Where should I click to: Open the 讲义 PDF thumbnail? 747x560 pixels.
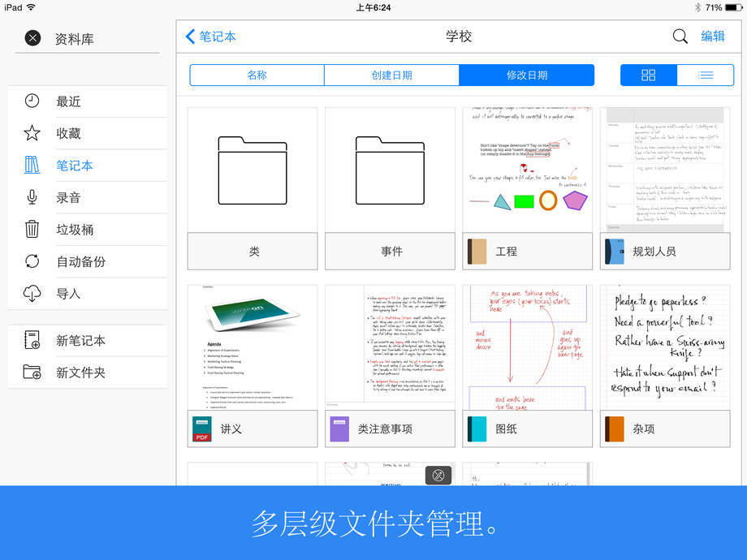(253, 347)
